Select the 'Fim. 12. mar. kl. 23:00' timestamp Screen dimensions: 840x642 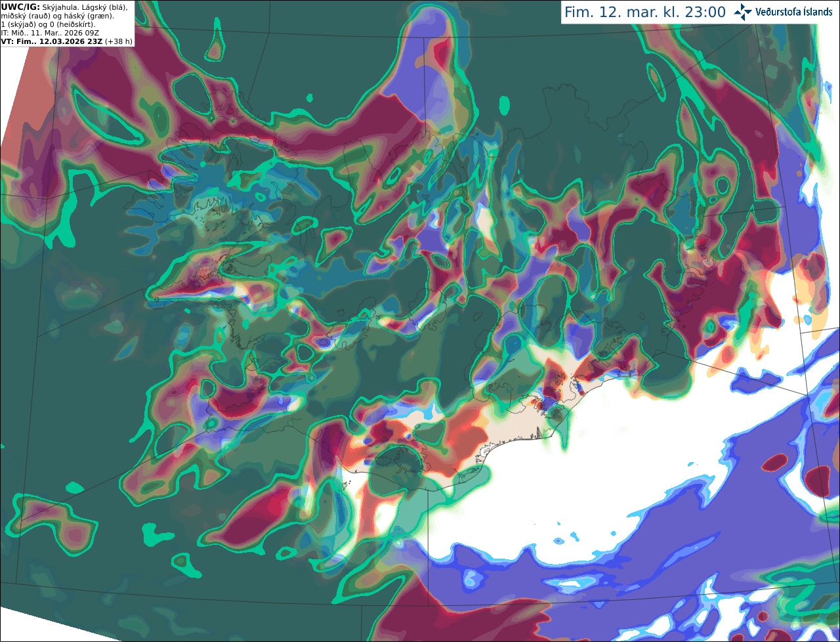[x=645, y=12]
